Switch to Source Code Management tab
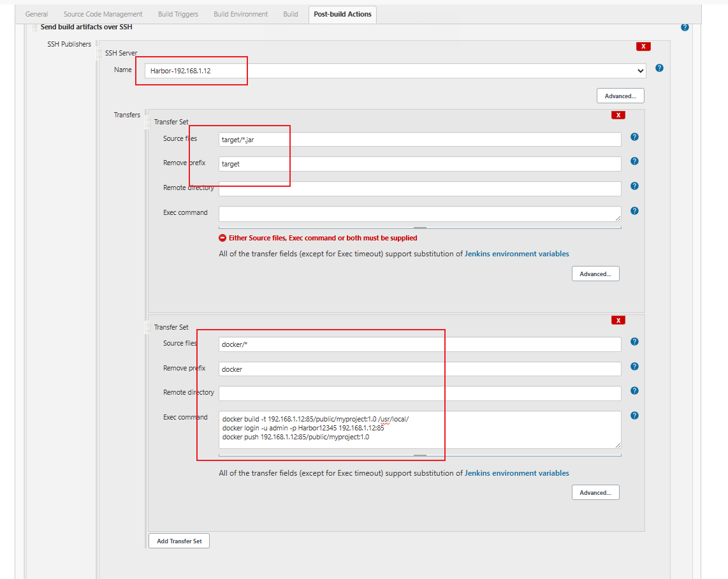 coord(103,15)
